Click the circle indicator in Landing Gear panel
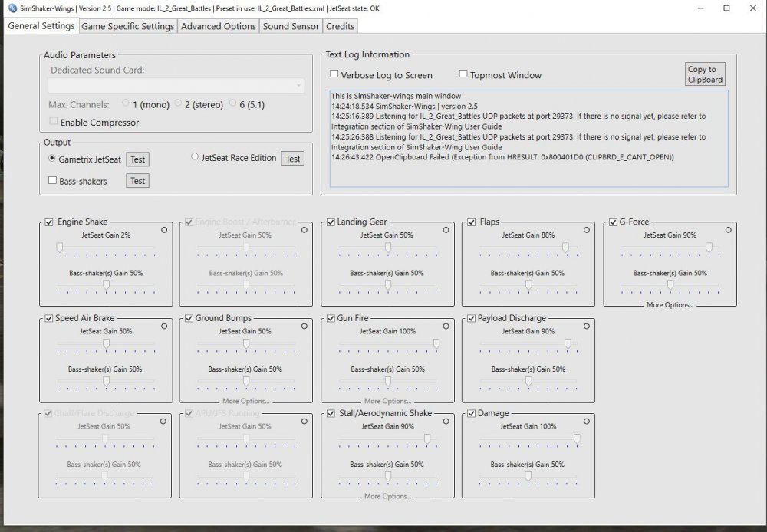This screenshot has height=532, width=767. (x=445, y=229)
